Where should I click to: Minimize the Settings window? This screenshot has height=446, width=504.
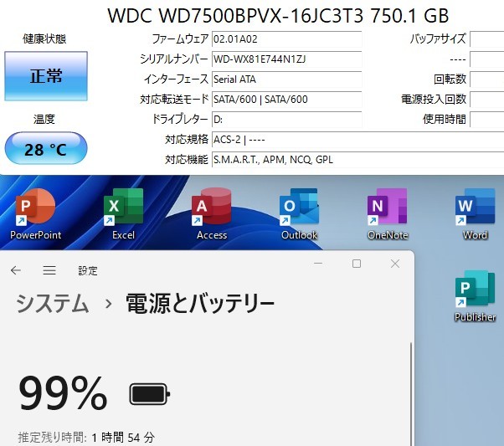pyautogui.click(x=318, y=264)
